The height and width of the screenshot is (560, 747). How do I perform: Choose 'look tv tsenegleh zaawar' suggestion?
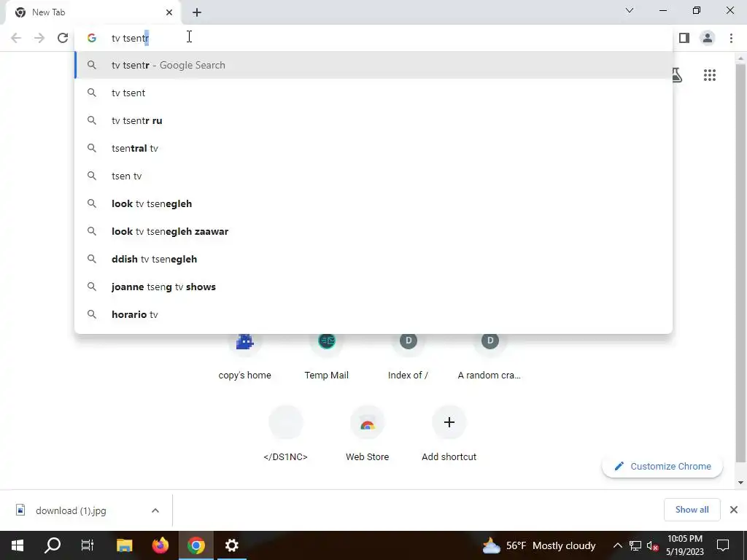click(373, 231)
